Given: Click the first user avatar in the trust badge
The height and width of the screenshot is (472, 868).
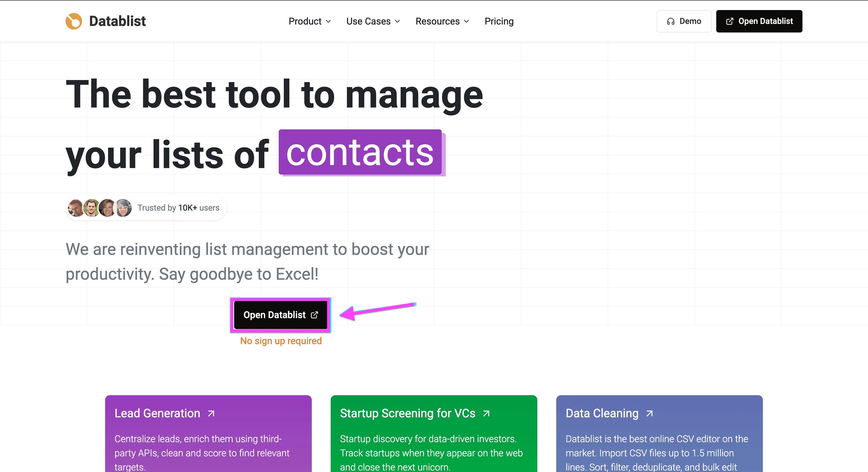Looking at the screenshot, I should 76,208.
